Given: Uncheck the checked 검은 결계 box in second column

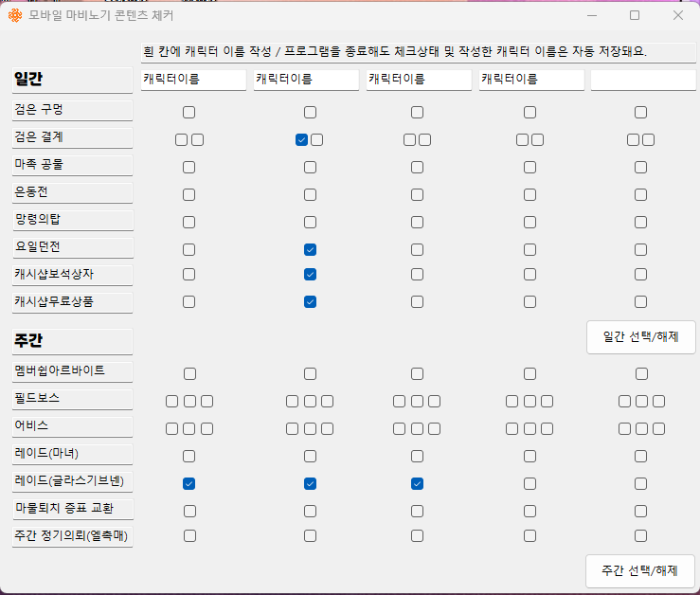Looking at the screenshot, I should pos(302,140).
